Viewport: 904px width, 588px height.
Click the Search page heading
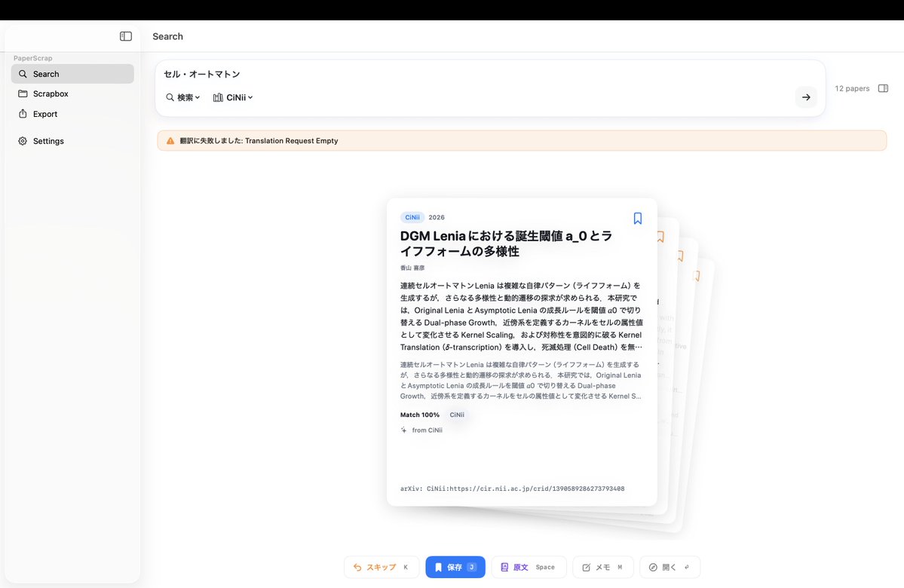tap(168, 36)
